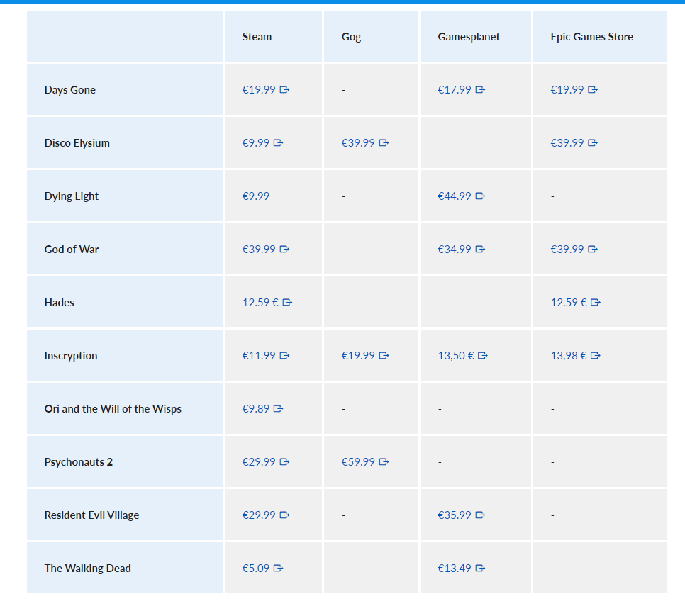Click external-link icon beside Psychonauts 2 Gog €59.99

click(384, 462)
